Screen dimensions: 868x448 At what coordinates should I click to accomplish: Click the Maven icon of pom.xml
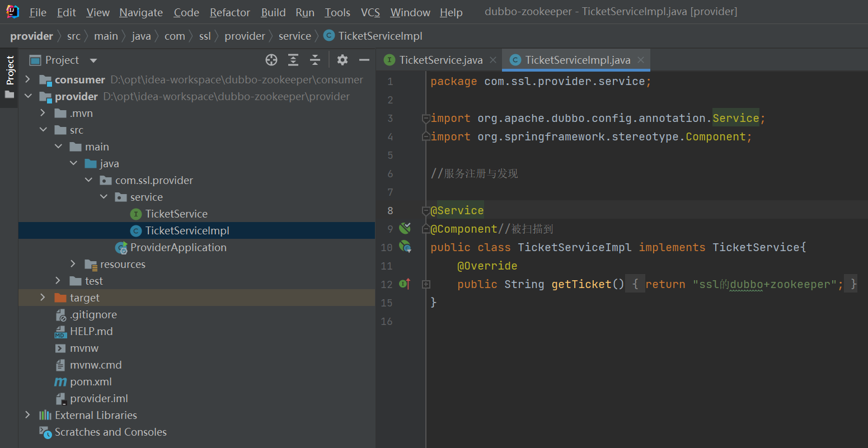(60, 382)
